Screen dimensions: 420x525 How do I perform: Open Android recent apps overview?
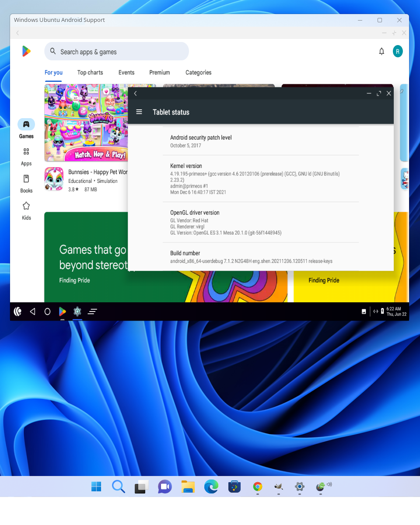click(92, 311)
